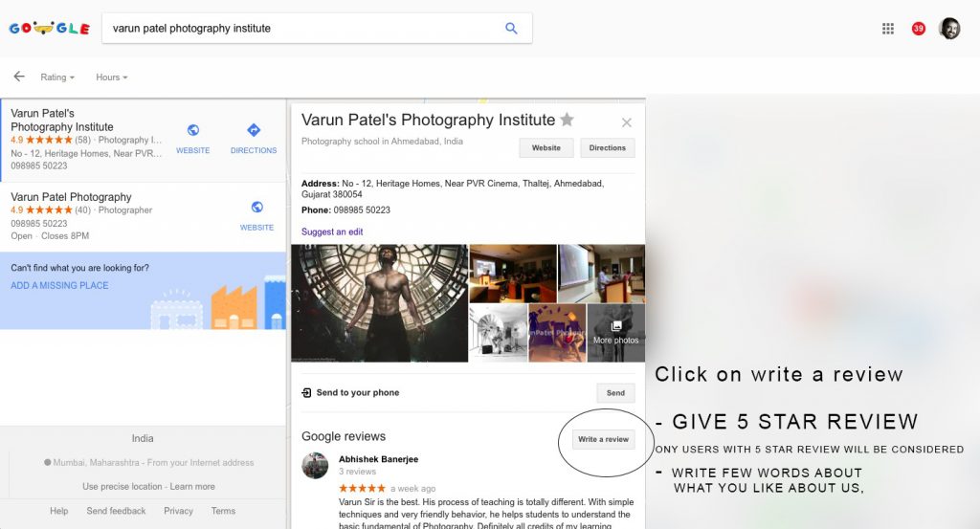Click the (58) review count

(x=82, y=140)
